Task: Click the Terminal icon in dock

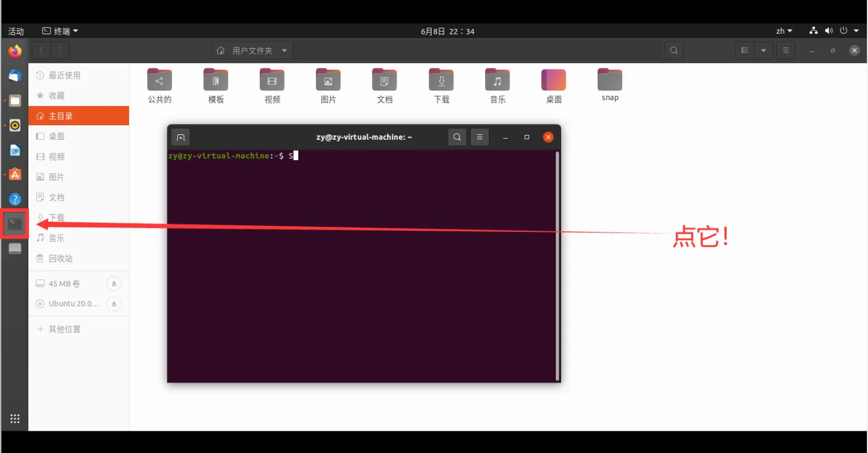Action: tap(15, 223)
